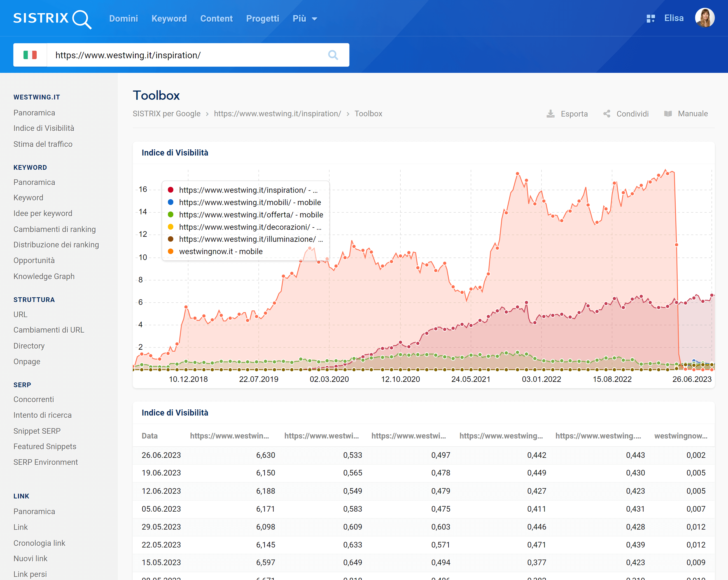Click the Elisa user name
The width and height of the screenshot is (728, 580).
[674, 18]
